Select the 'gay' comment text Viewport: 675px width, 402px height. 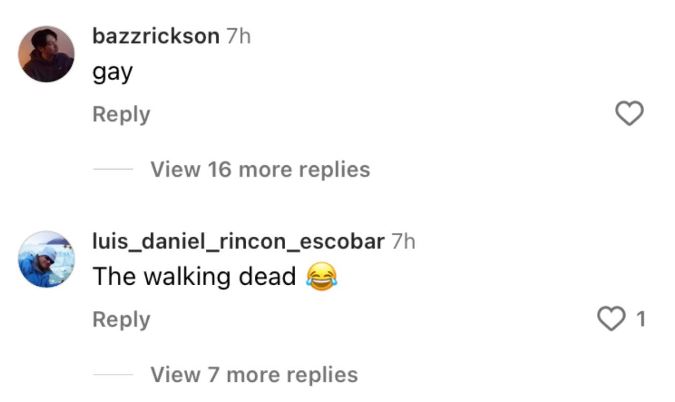[112, 73]
